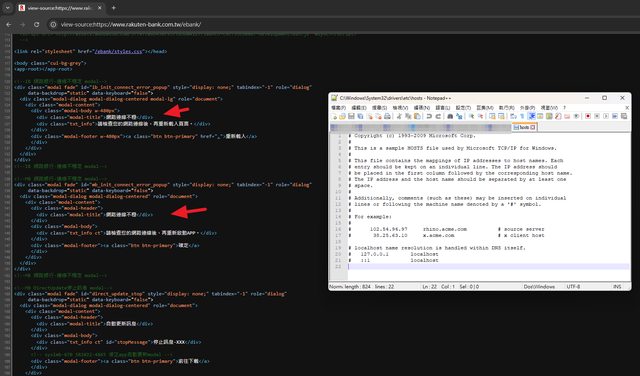Click the site info icon in address bar

tap(53, 24)
